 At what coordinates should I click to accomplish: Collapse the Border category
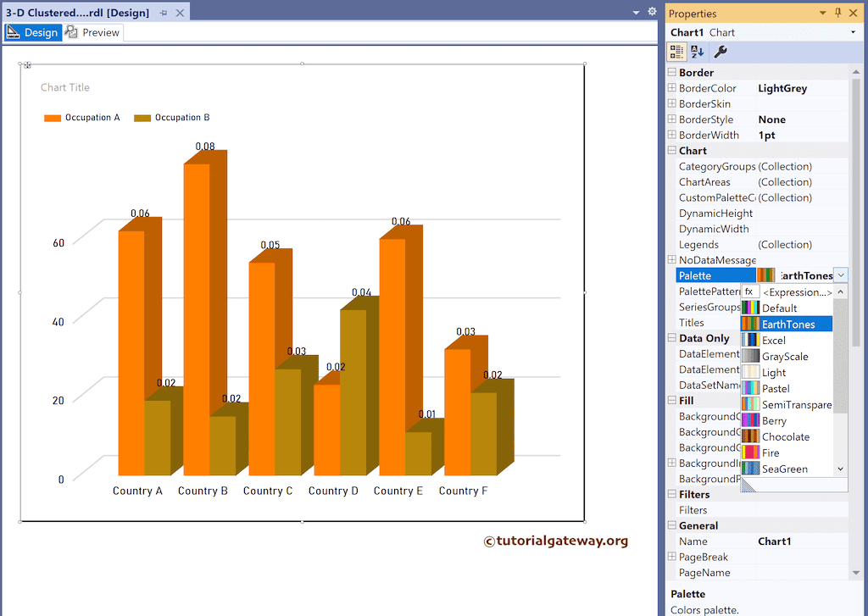[x=672, y=73]
